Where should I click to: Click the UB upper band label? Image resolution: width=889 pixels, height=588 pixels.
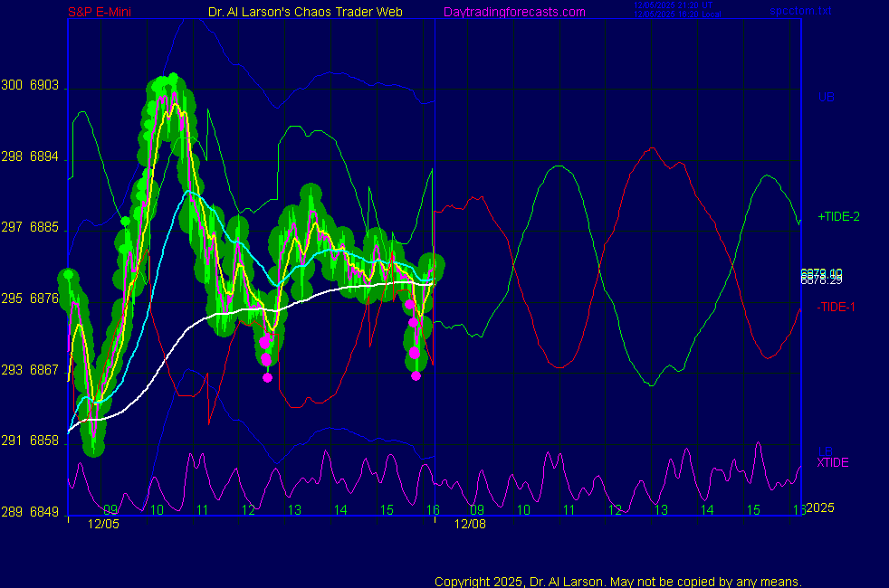(x=826, y=97)
